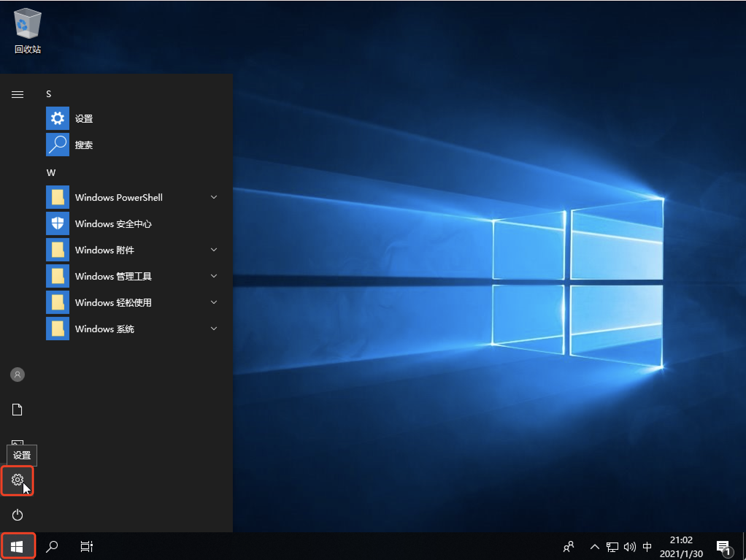Click the Windows Ease of Access folder icon

[58, 302]
